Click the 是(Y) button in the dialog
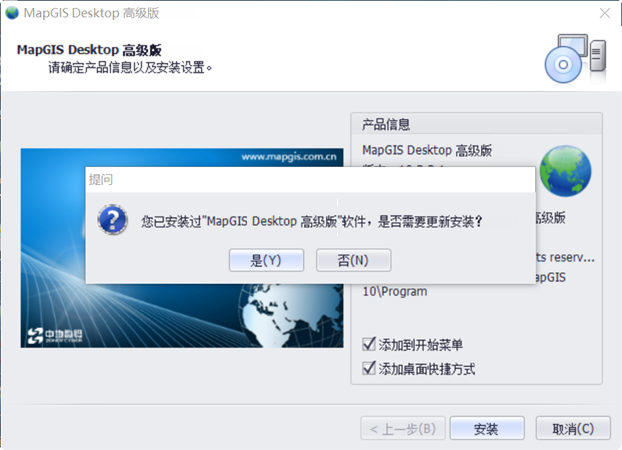 tap(266, 260)
